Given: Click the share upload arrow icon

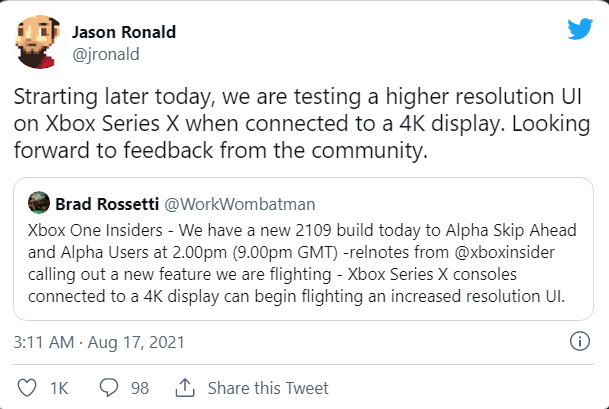Looking at the screenshot, I should coord(185,387).
